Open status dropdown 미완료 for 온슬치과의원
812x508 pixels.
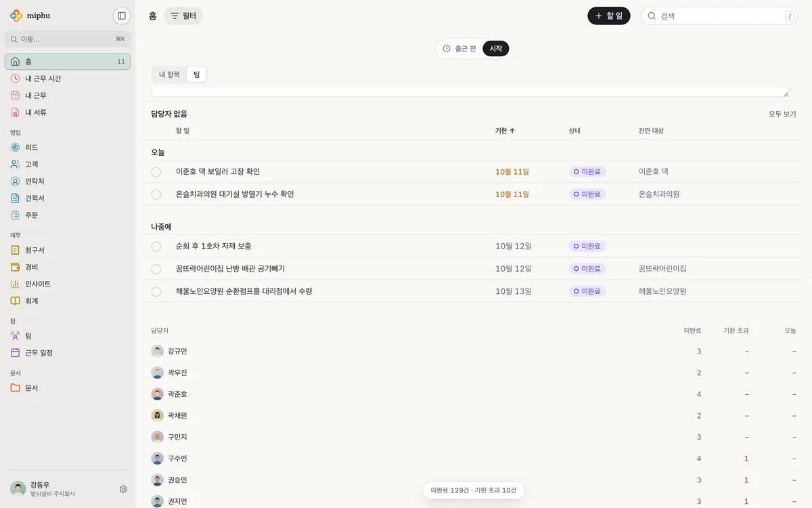[587, 194]
